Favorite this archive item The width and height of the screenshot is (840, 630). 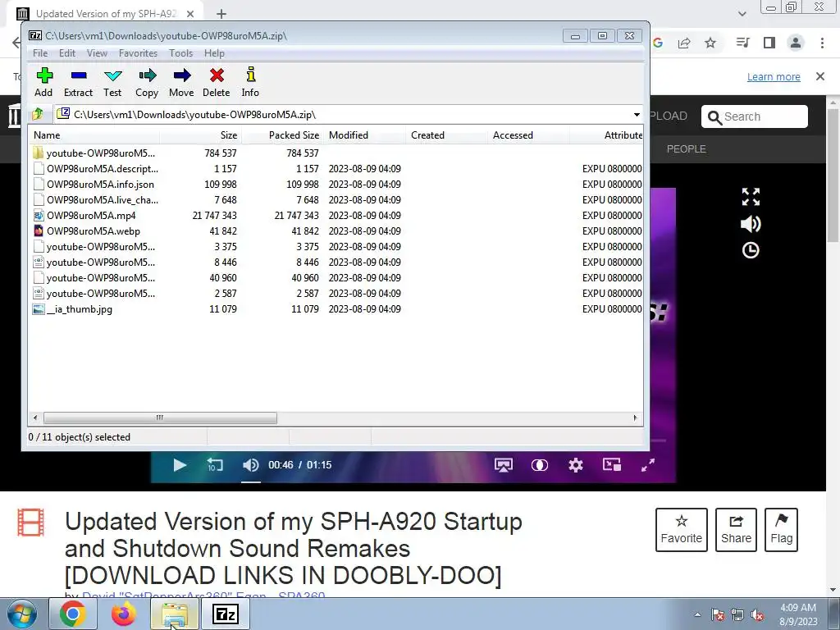[682, 530]
